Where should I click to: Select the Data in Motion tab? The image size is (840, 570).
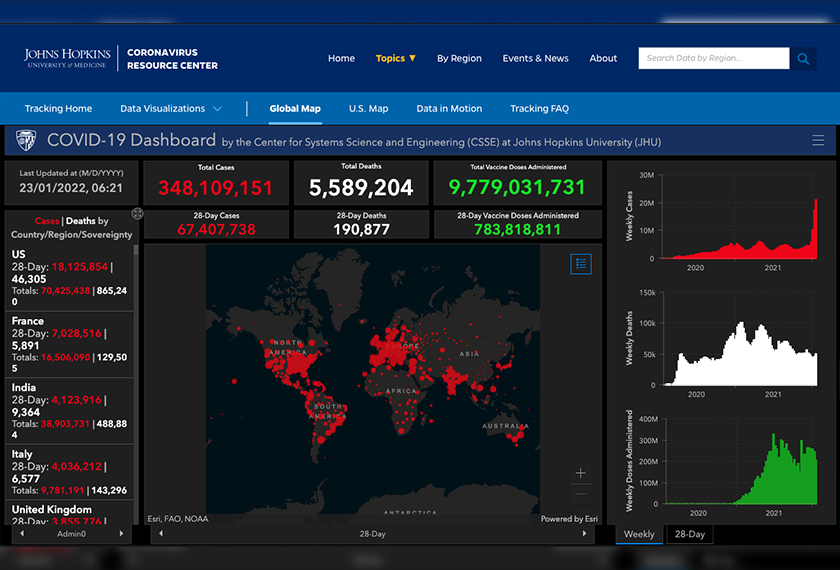pos(449,109)
